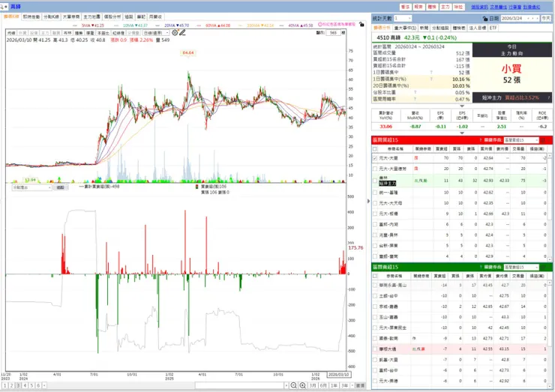Toggle the select-all checkbox in buy table header

click(375, 149)
